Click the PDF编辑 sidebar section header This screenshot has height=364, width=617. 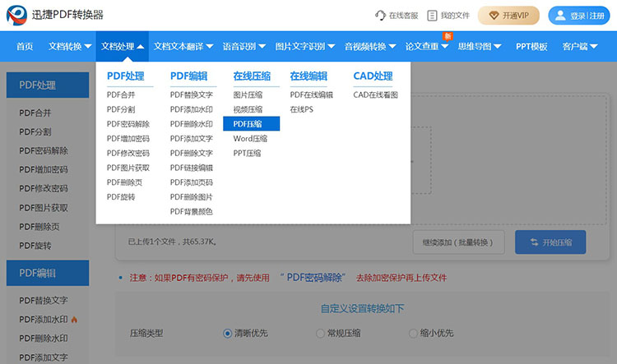click(48, 273)
